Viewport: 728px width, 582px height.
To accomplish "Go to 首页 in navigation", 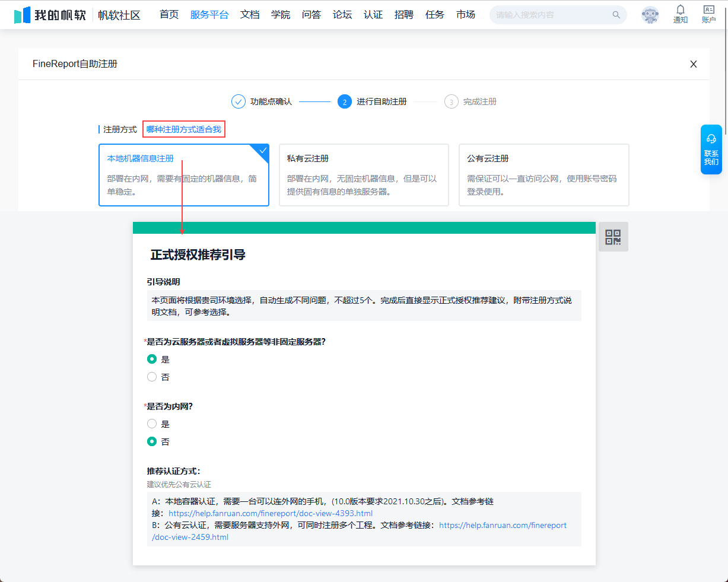I will 169,15.
